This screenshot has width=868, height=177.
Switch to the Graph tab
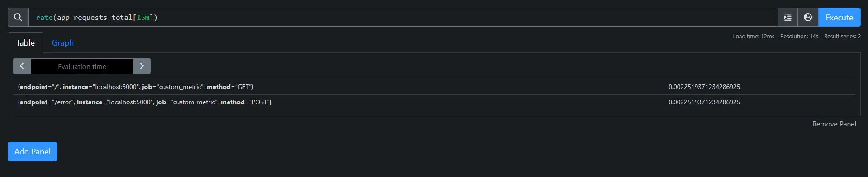[62, 43]
